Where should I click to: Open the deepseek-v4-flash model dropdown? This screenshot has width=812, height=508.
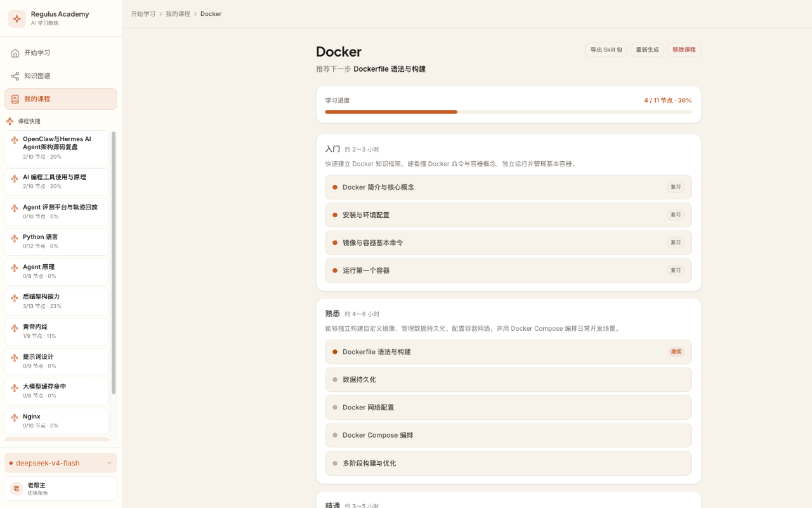click(61, 463)
